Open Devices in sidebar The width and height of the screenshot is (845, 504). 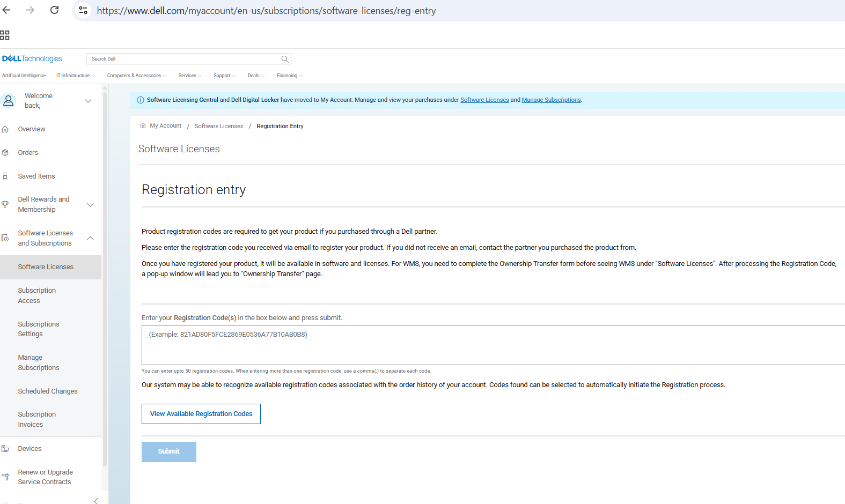click(30, 449)
